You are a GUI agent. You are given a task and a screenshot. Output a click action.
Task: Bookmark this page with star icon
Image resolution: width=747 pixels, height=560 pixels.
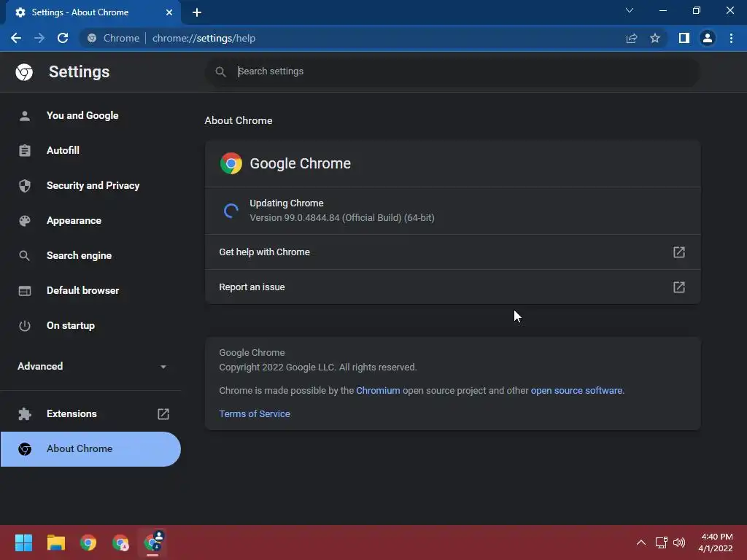(655, 38)
